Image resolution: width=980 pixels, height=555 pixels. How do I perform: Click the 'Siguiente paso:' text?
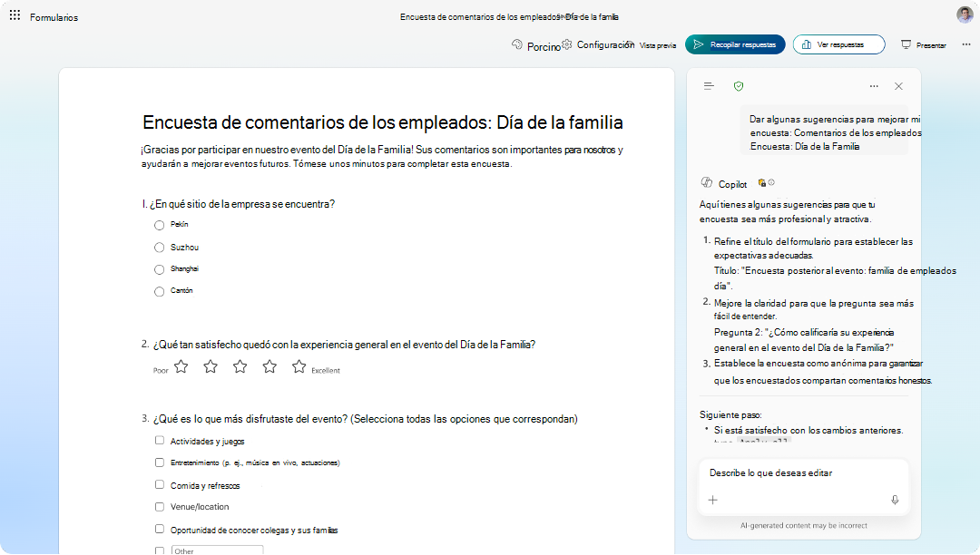730,414
